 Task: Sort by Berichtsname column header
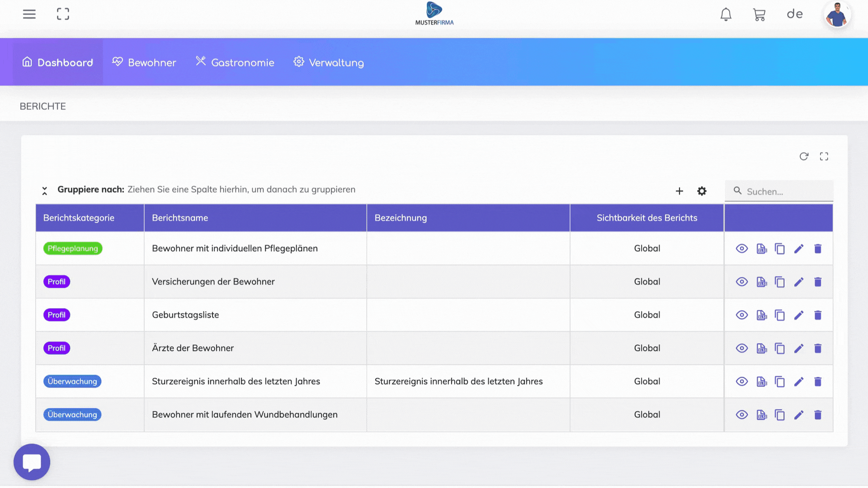(x=180, y=218)
